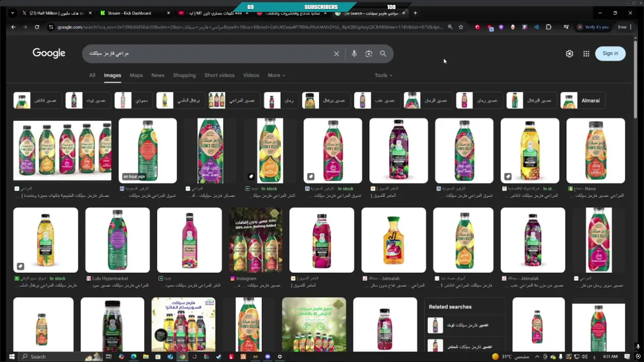Switch to the All results tab
644x362 pixels.
[92, 75]
